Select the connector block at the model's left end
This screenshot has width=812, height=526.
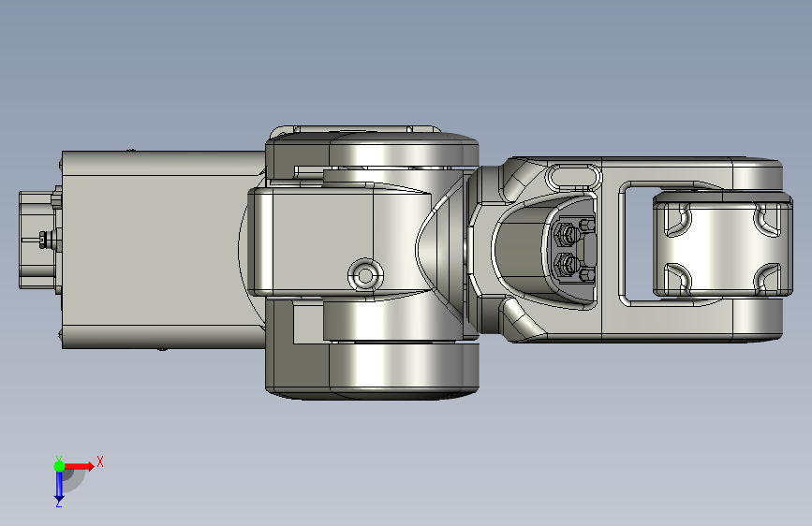(38, 240)
